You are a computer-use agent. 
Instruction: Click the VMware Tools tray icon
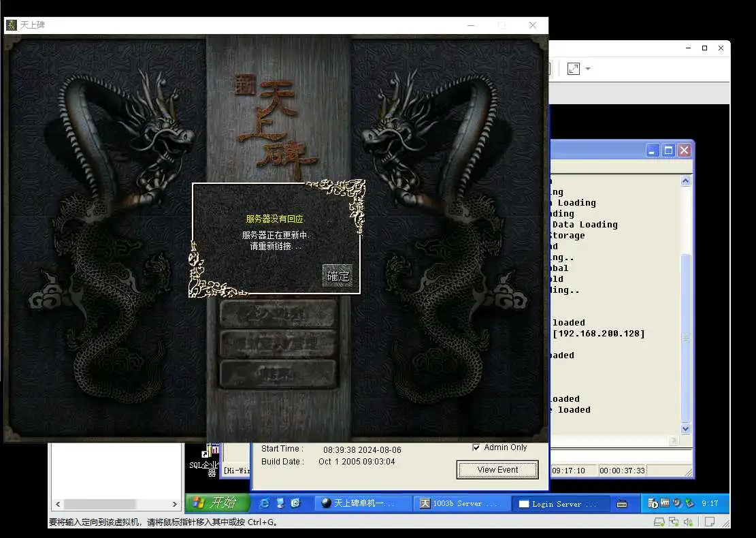[665, 503]
